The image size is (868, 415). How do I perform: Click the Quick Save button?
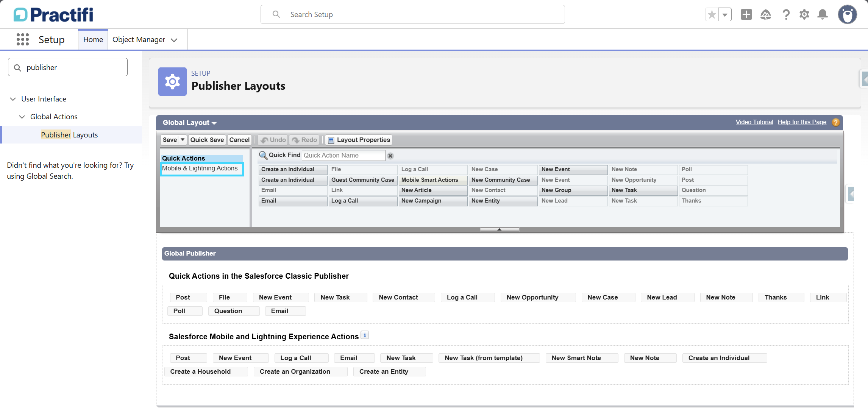(x=207, y=140)
